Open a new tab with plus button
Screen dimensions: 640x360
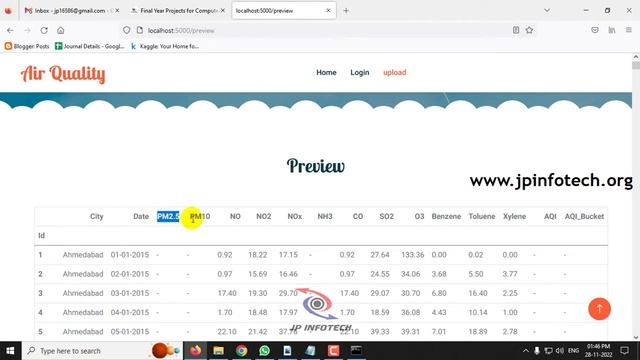pos(346,11)
